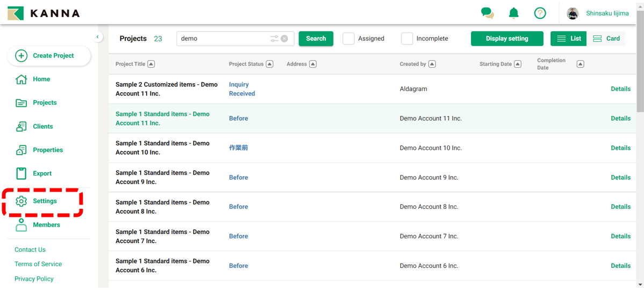Image resolution: width=644 pixels, height=292 pixels.
Task: Collapse the left sidebar
Action: tap(97, 37)
